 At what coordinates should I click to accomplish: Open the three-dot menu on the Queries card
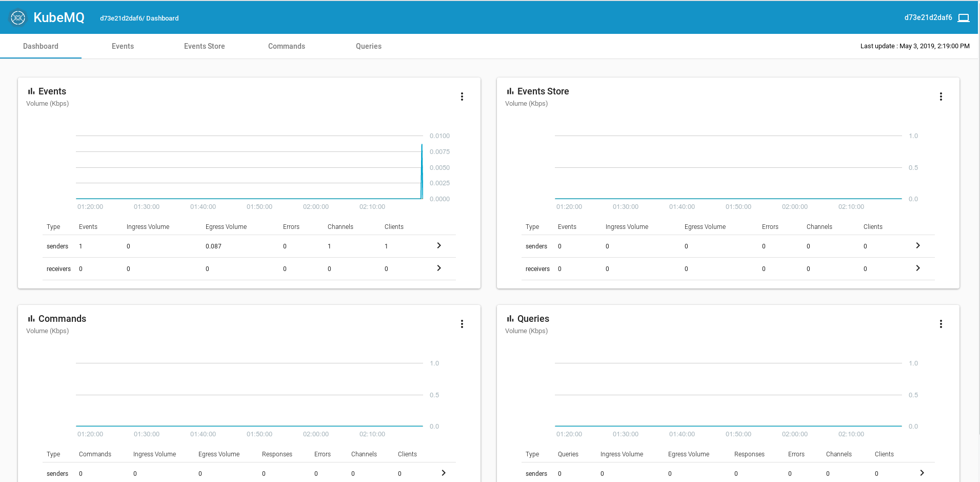pos(941,324)
